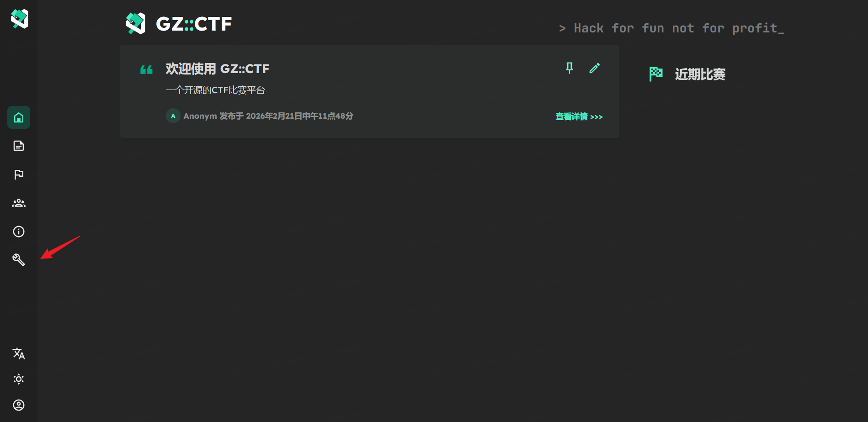Viewport: 868px width, 422px height.
Task: Open the 欢迎使用 GZ::CTF post title
Action: (218, 69)
